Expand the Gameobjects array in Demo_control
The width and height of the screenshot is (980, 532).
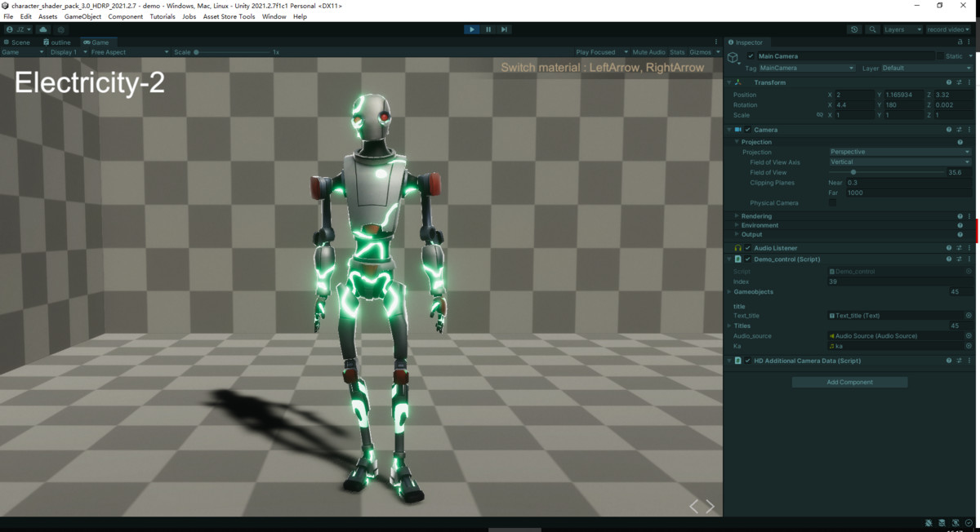tap(728, 291)
